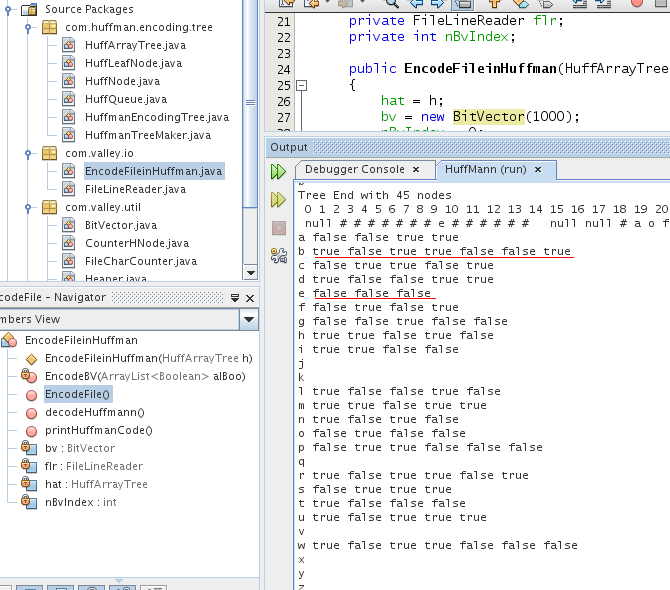Click line number 27 in the gutter

coord(284,117)
